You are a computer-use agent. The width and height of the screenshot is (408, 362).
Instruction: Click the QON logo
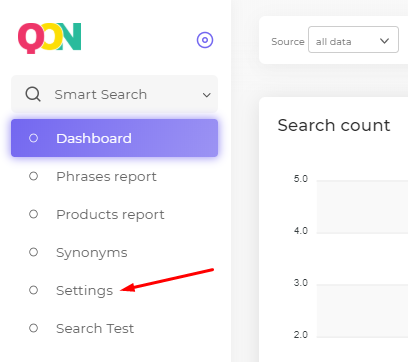point(49,38)
